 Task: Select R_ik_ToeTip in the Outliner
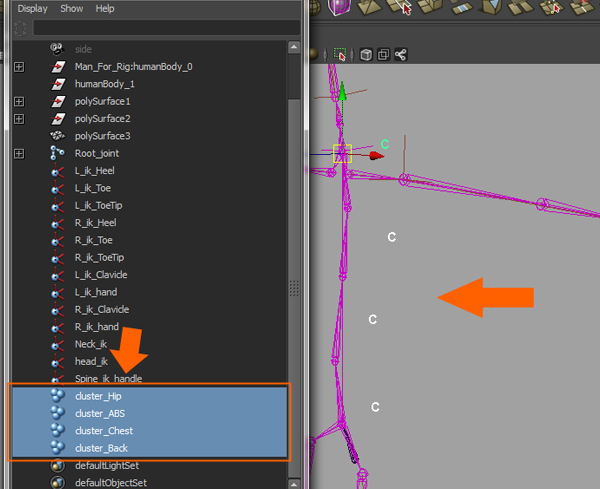tap(99, 258)
